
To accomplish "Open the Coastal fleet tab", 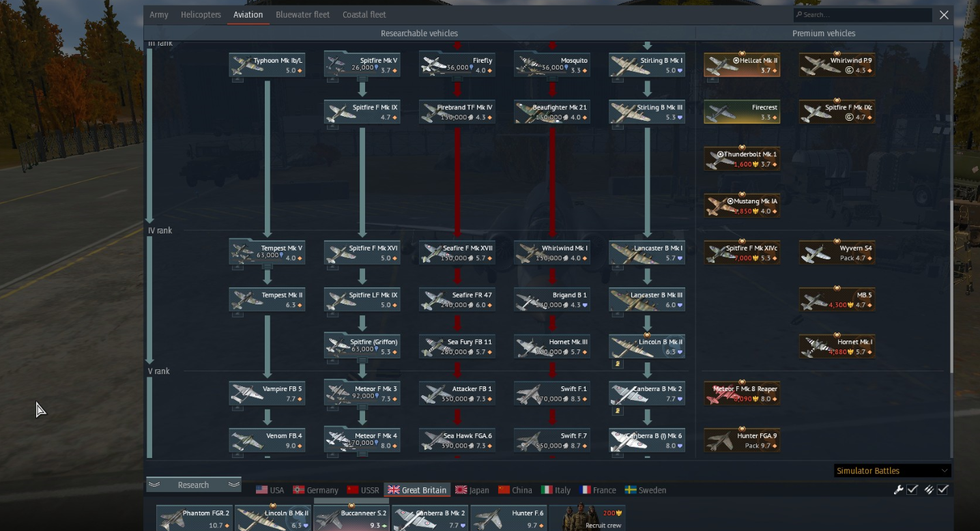I will [x=364, y=15].
